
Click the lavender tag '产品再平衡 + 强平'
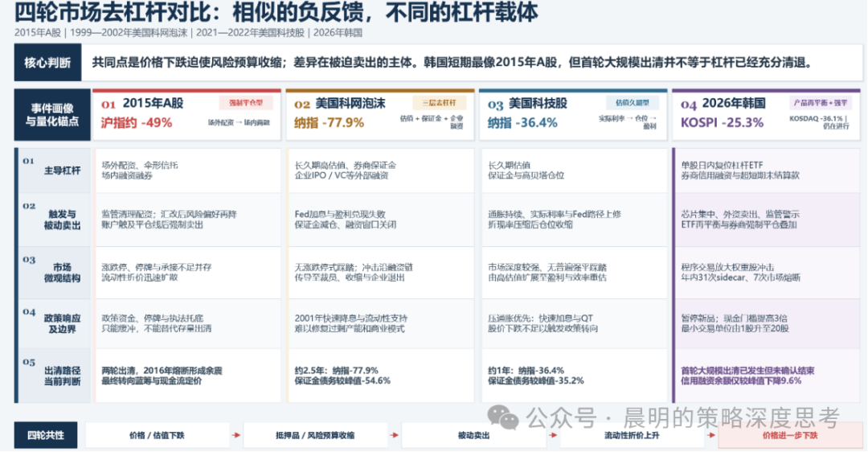821,102
